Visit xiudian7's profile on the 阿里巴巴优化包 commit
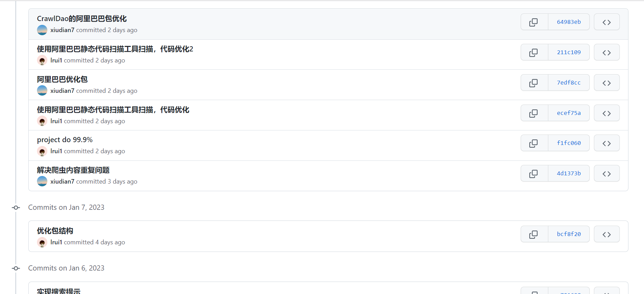Viewport: 644px width, 294px height. 62,91
